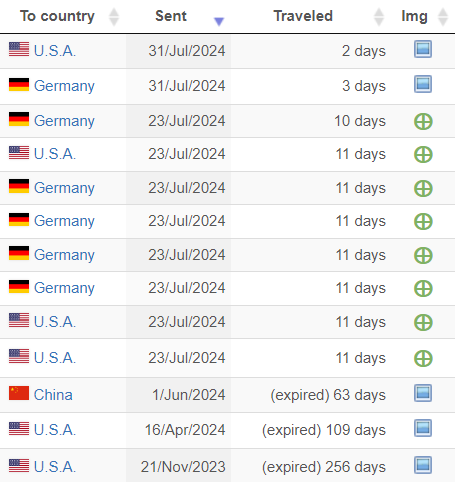This screenshot has width=463, height=482.
Task: Sort using Img column arrows
Action: [x=443, y=17]
